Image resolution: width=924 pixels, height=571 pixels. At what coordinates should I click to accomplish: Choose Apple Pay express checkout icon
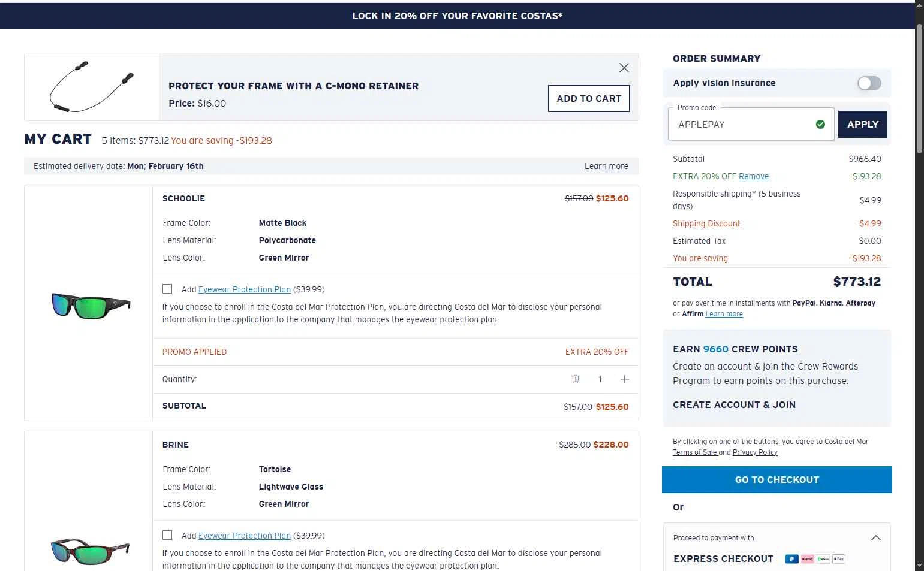(839, 559)
